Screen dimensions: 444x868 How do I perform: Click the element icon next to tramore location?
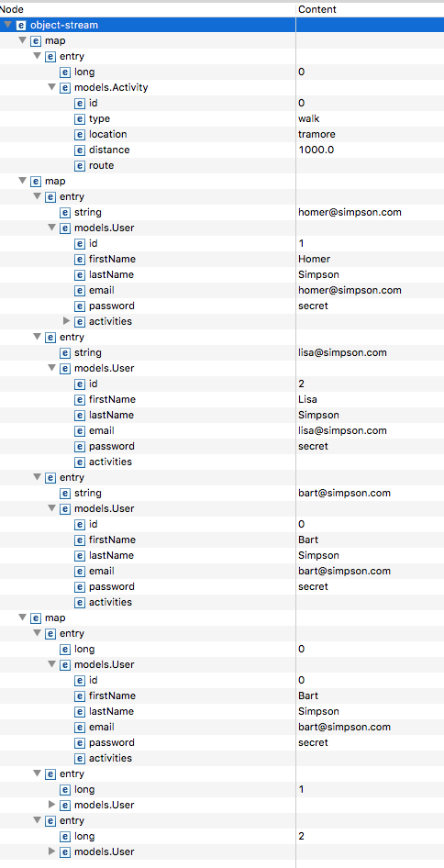coord(80,135)
